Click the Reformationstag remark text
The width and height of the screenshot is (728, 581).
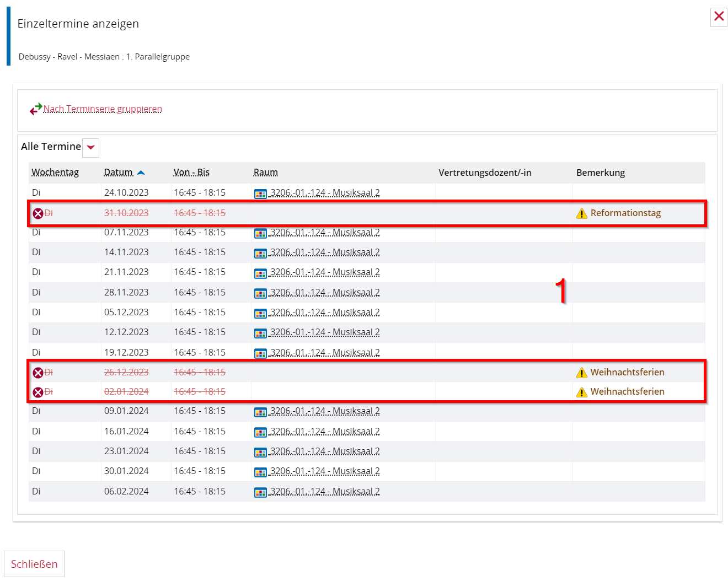(625, 213)
